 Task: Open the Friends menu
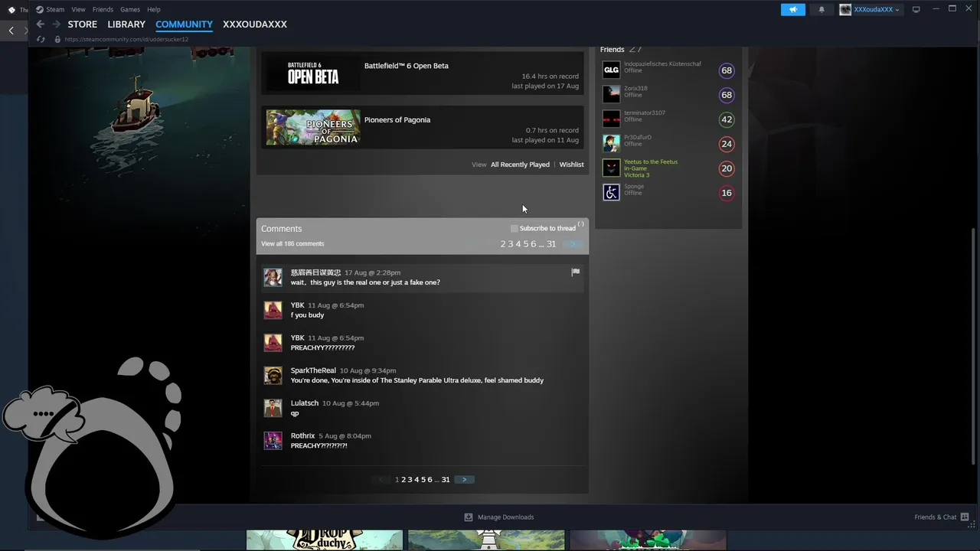point(103,9)
